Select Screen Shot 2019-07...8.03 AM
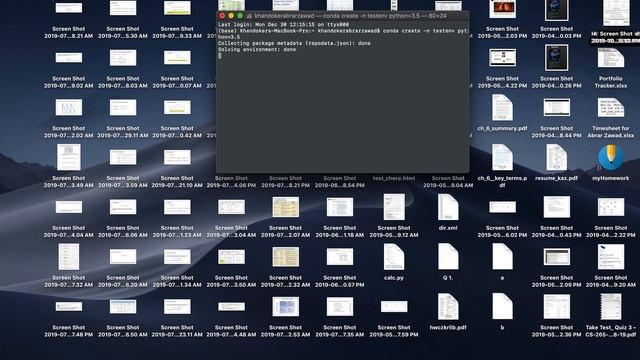 point(123,58)
